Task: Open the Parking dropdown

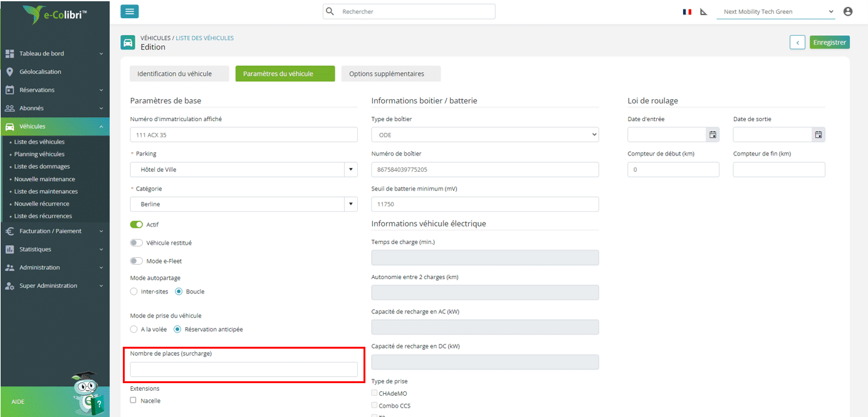Action: pyautogui.click(x=244, y=169)
